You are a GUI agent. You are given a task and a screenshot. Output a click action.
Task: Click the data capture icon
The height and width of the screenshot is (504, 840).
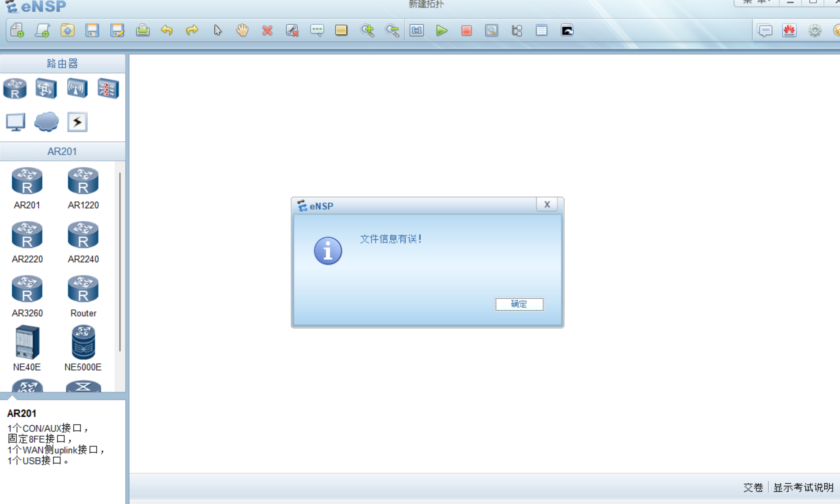pyautogui.click(x=492, y=31)
